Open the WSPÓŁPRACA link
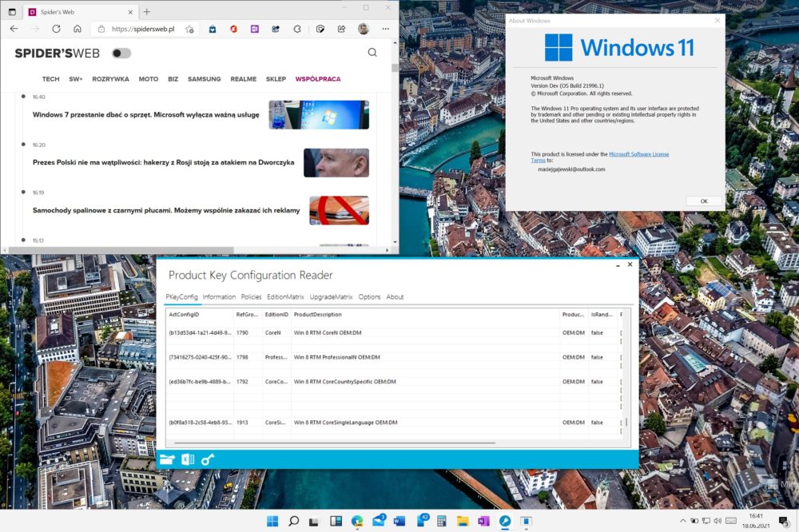This screenshot has height=532, width=799. [x=318, y=79]
